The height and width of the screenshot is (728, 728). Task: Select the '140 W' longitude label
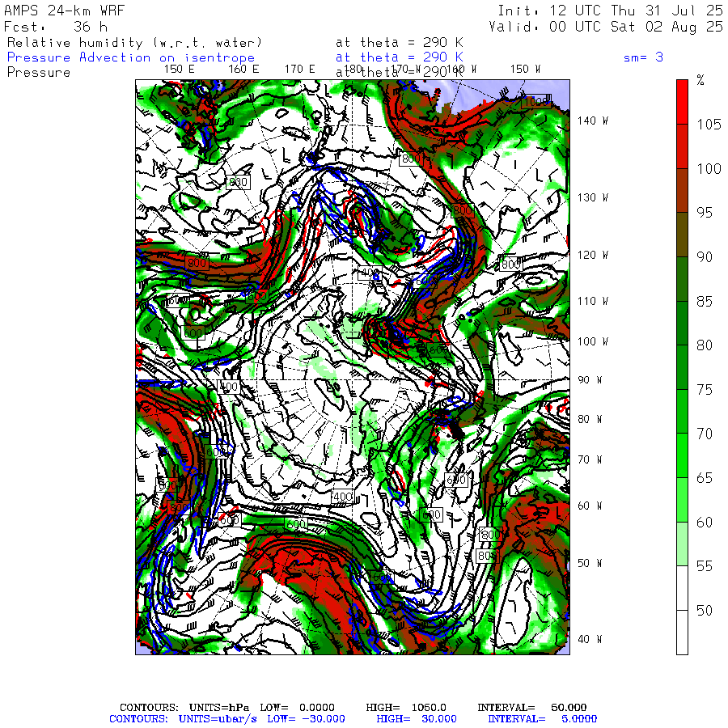[593, 121]
